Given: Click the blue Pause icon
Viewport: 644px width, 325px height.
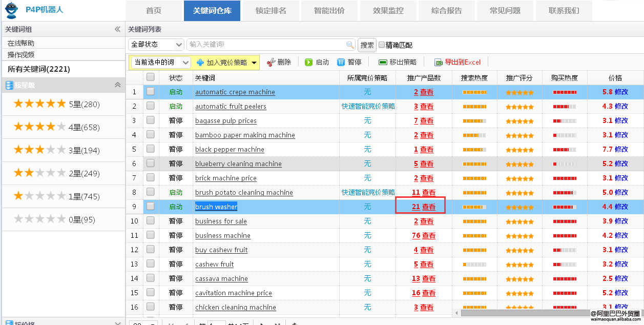Looking at the screenshot, I should pos(341,62).
